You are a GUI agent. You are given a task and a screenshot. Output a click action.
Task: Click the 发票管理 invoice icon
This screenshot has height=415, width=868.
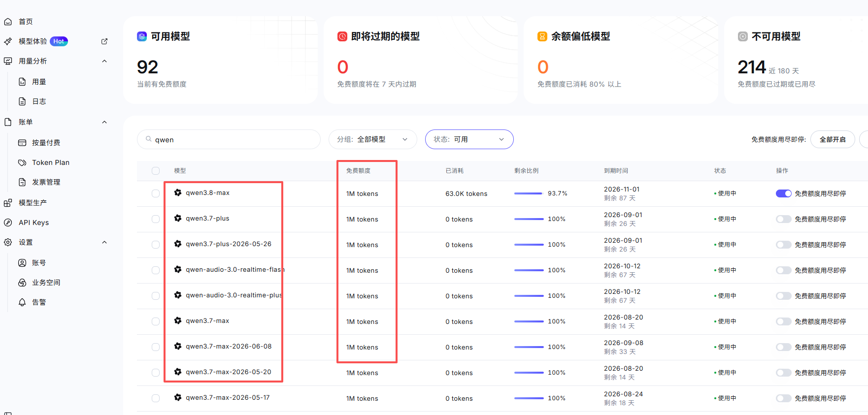(x=22, y=182)
